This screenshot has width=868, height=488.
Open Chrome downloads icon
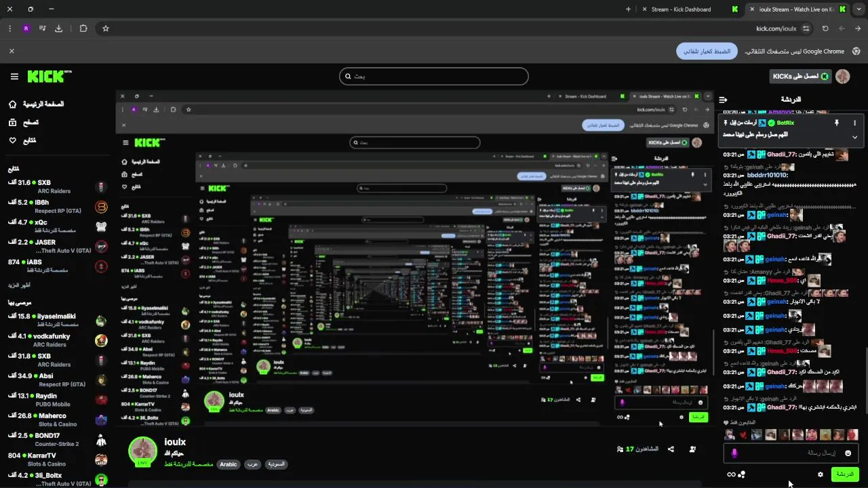pos(58,28)
